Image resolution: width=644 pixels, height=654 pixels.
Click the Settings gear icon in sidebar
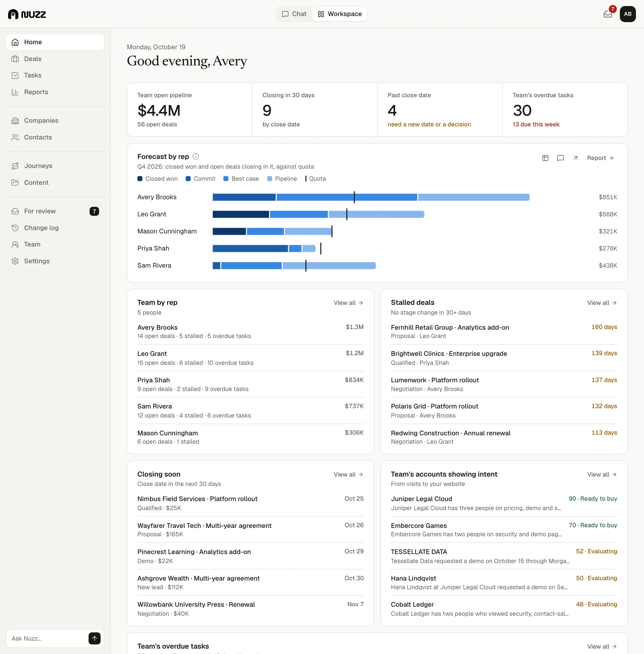click(15, 261)
